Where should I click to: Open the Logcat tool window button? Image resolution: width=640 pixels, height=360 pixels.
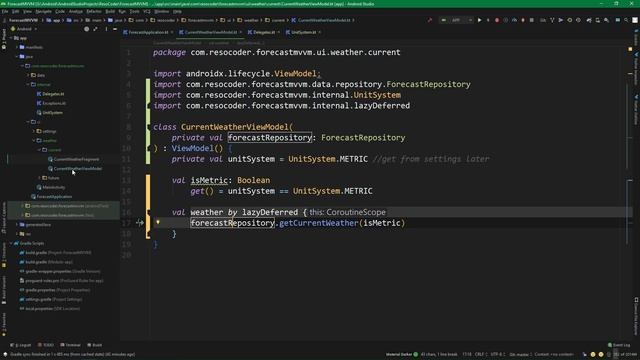pyautogui.click(x=20, y=345)
